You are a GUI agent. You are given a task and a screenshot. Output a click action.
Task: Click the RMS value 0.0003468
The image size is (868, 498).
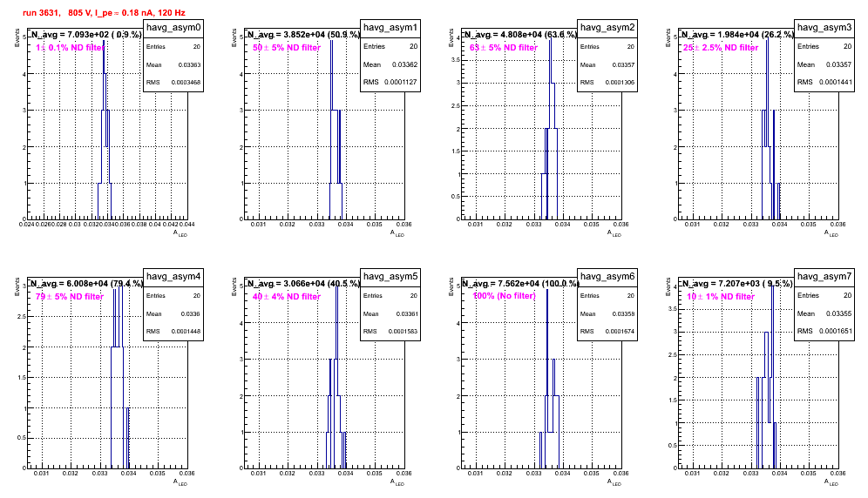pyautogui.click(x=186, y=83)
